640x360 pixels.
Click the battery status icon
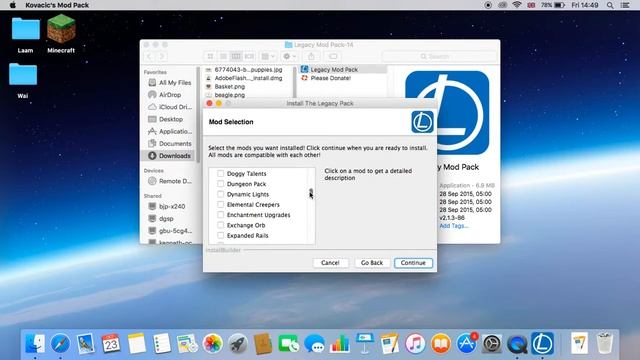point(560,5)
